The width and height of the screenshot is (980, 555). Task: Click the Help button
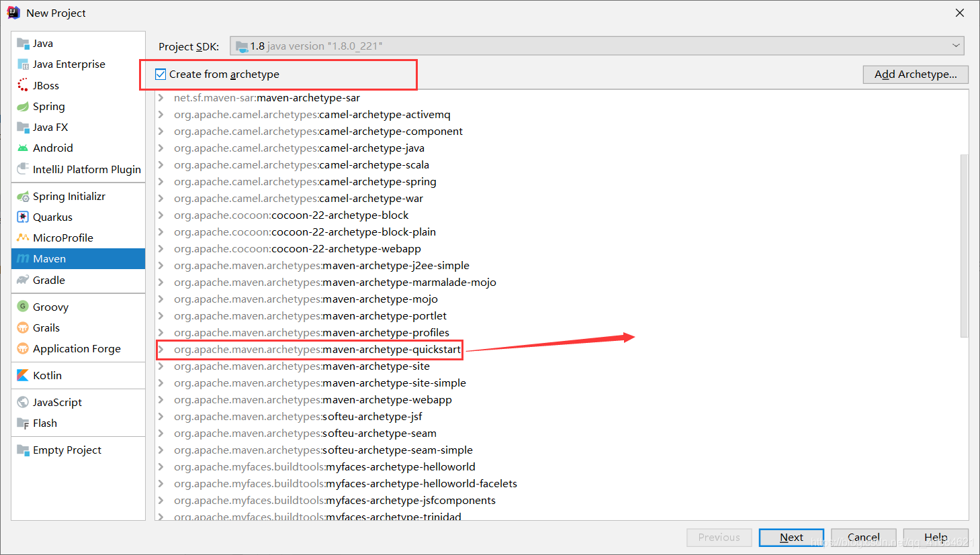coord(936,538)
